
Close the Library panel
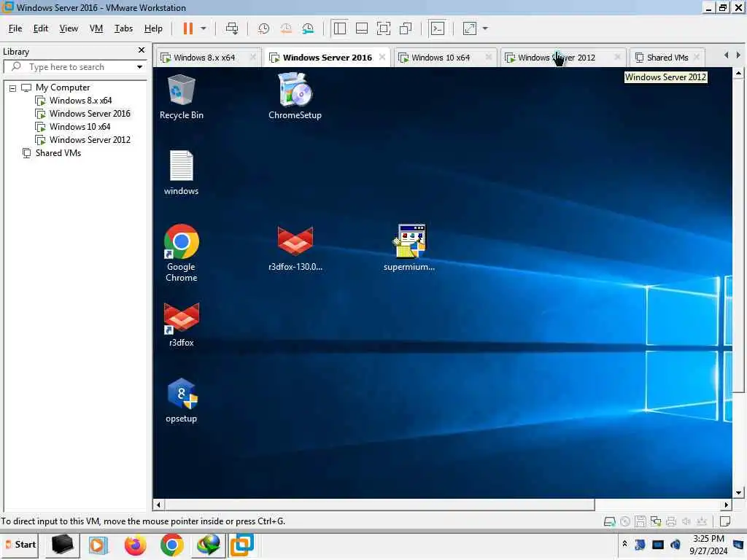click(142, 50)
